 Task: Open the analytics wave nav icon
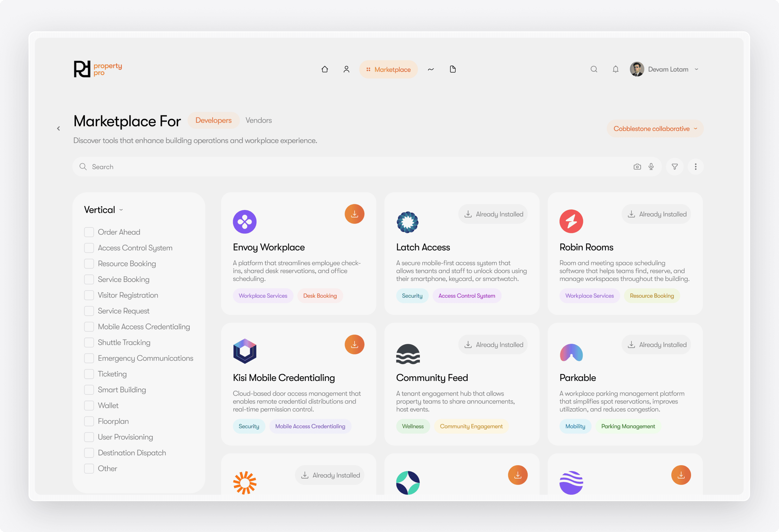[x=431, y=69]
